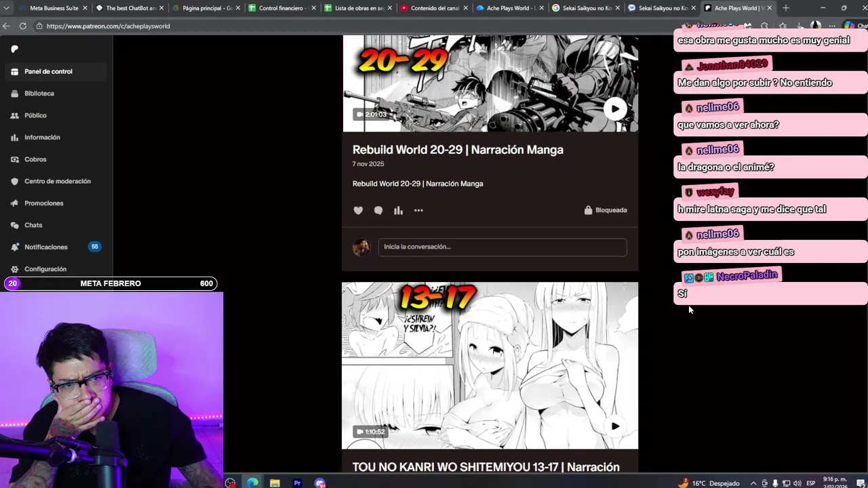Viewport: 868px width, 488px height.
Task: Click the 7 nov 2025 post date
Action: (368, 164)
